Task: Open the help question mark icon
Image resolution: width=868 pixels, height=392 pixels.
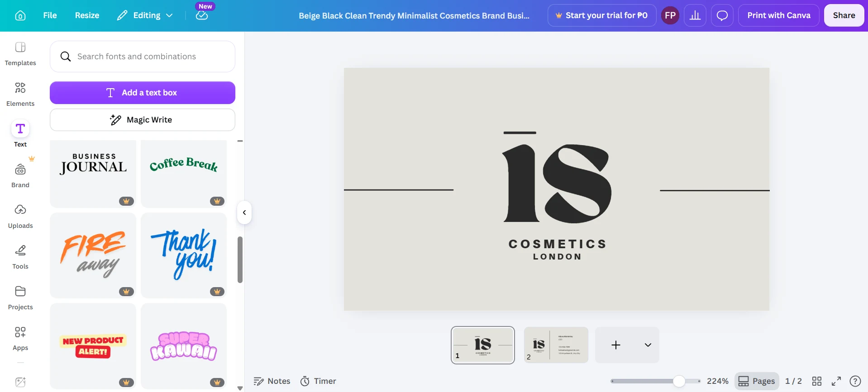Action: 855,381
